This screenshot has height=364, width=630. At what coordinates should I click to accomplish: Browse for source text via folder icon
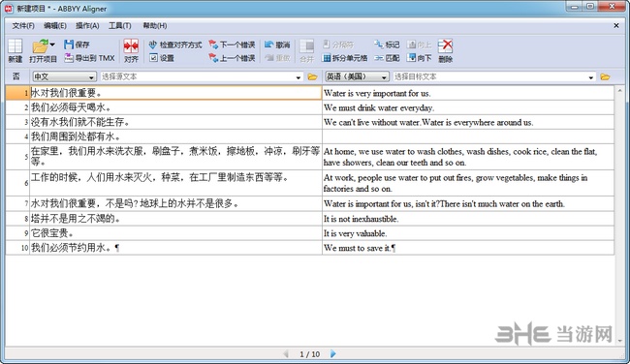pos(312,76)
